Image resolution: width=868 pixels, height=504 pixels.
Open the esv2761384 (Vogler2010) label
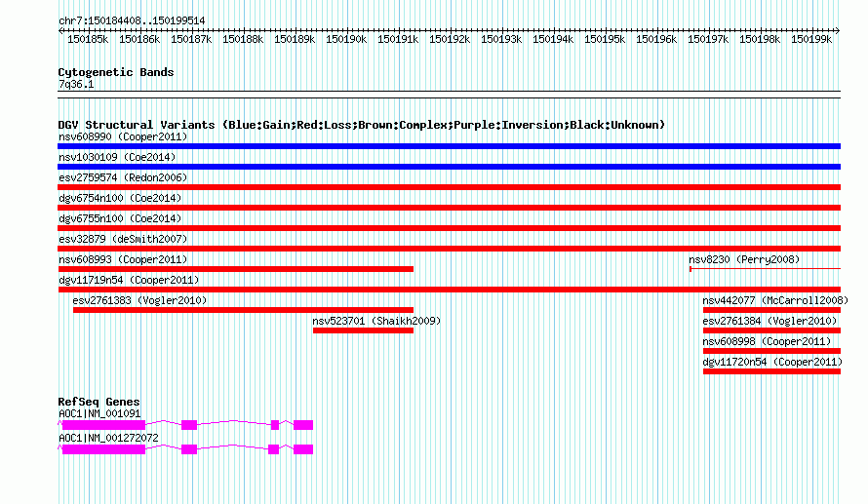tap(769, 321)
